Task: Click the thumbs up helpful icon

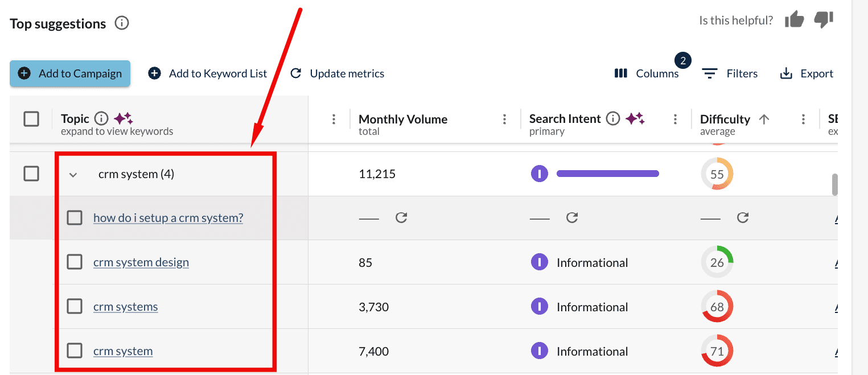Action: point(794,20)
